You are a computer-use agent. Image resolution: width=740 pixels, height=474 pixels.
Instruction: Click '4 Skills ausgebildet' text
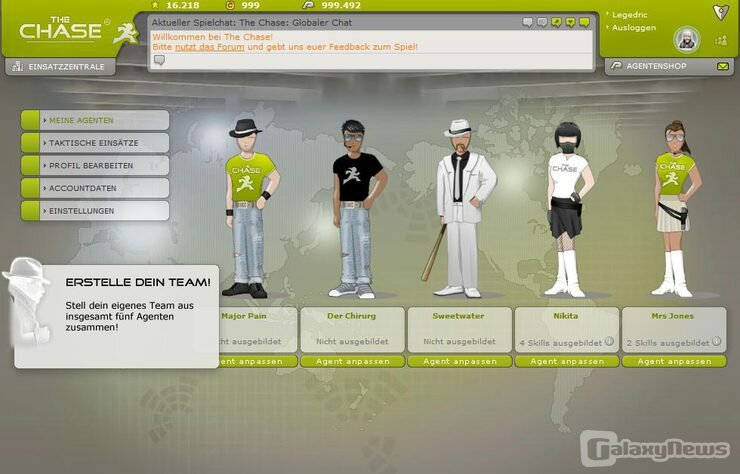(x=561, y=343)
